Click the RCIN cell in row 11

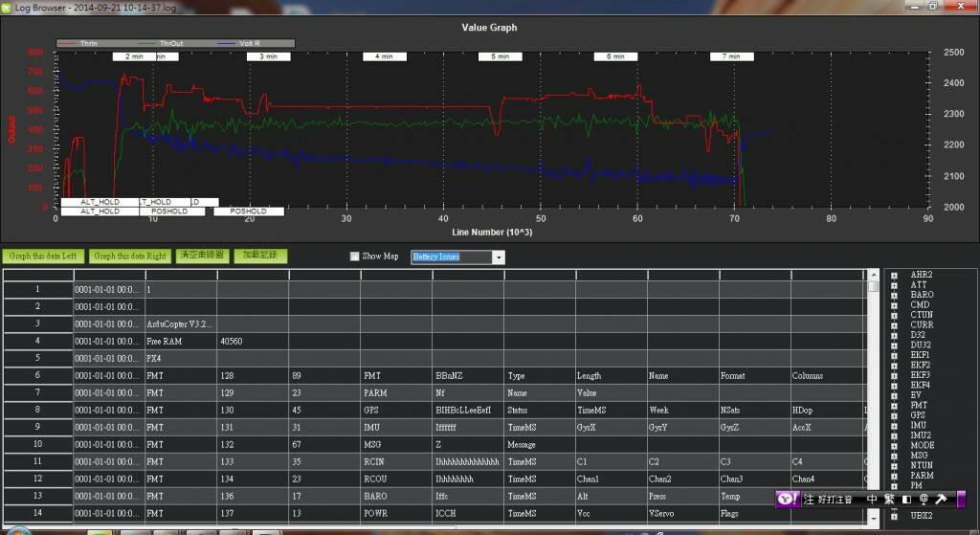click(395, 461)
